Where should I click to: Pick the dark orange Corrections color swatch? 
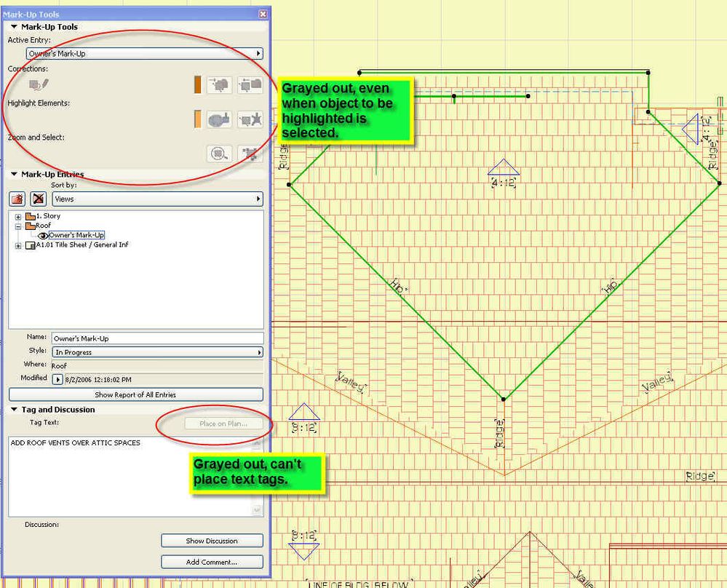(x=197, y=85)
